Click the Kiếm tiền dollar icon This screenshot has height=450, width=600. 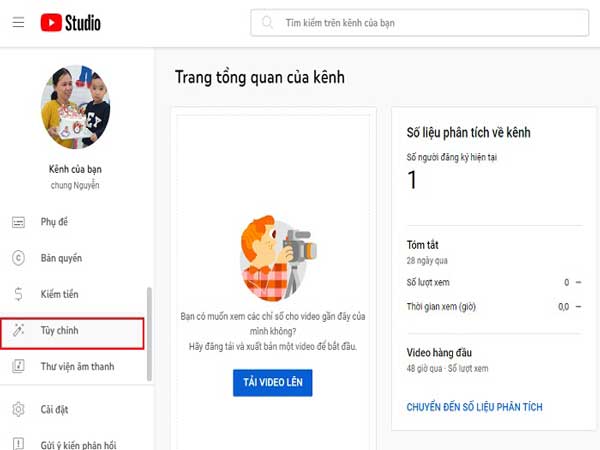click(18, 294)
